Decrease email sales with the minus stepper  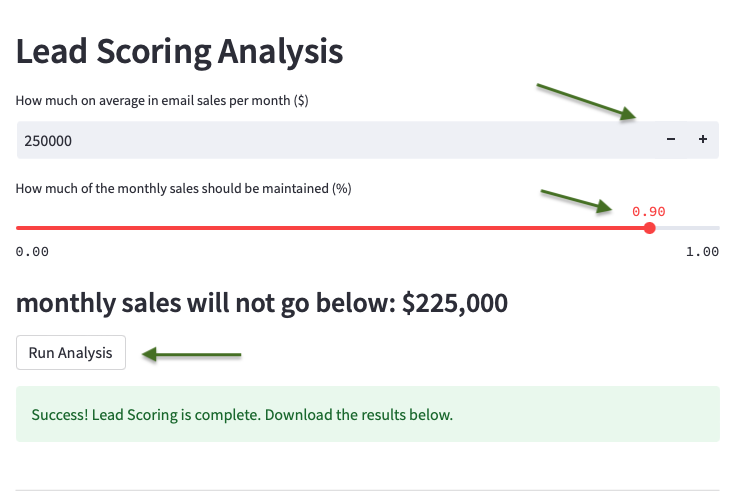pyautogui.click(x=671, y=140)
